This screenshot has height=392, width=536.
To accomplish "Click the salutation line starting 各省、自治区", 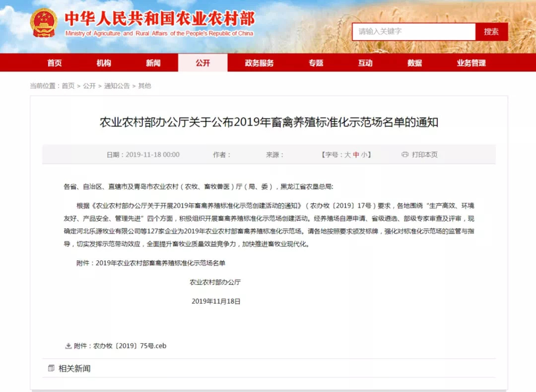I will 198,187.
